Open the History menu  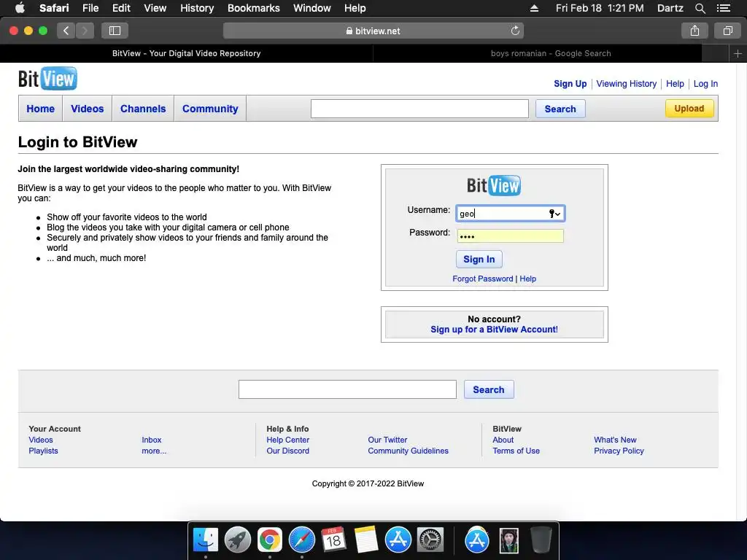197,8
